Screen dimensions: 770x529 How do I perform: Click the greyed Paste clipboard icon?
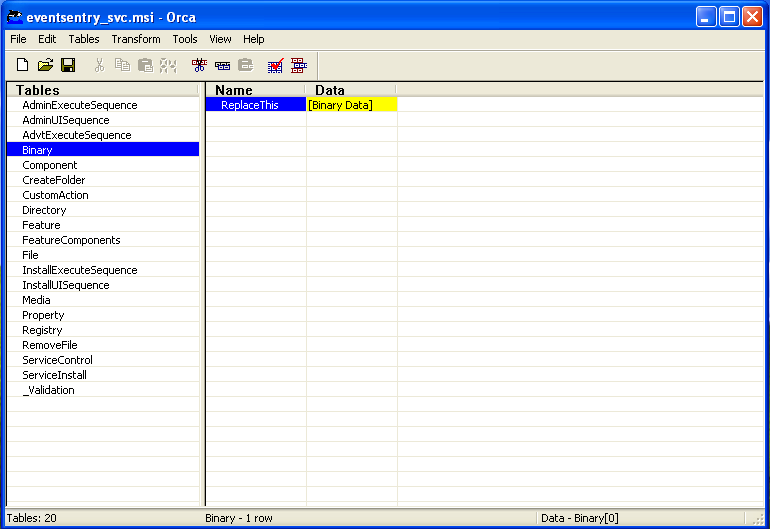(x=145, y=65)
